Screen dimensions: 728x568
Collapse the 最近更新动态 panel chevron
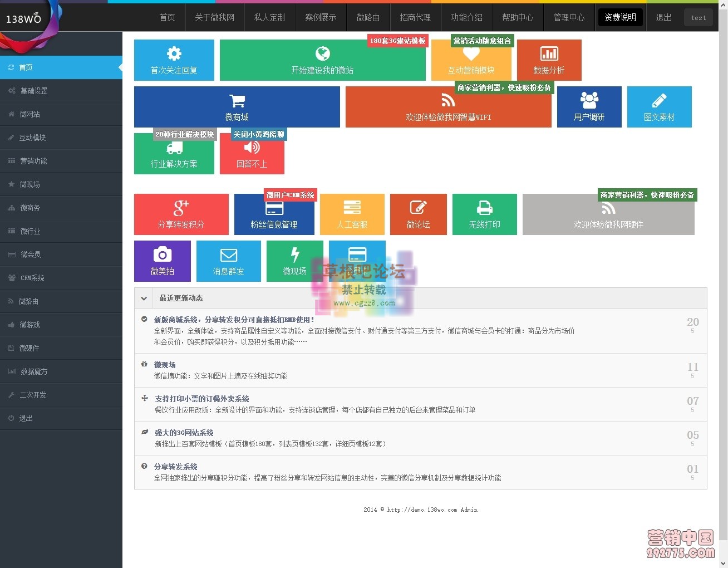click(x=143, y=298)
